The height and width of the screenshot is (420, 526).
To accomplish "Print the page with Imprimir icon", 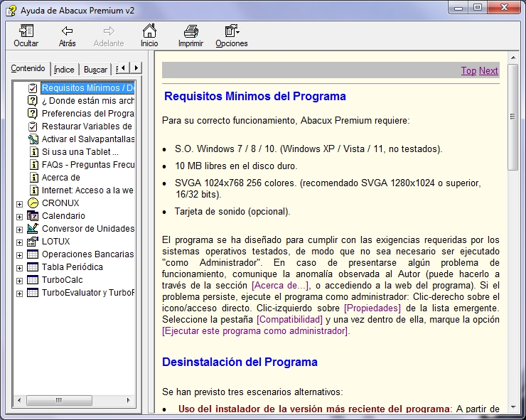I will (x=190, y=31).
